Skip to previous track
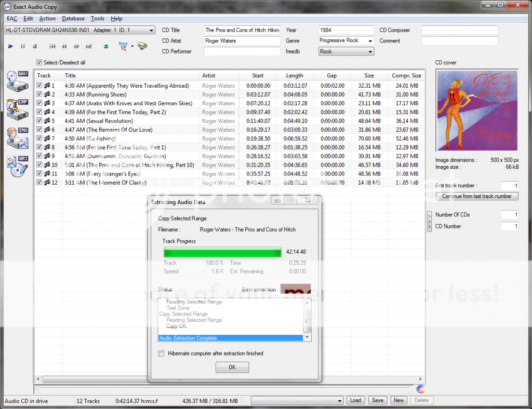 52,46
